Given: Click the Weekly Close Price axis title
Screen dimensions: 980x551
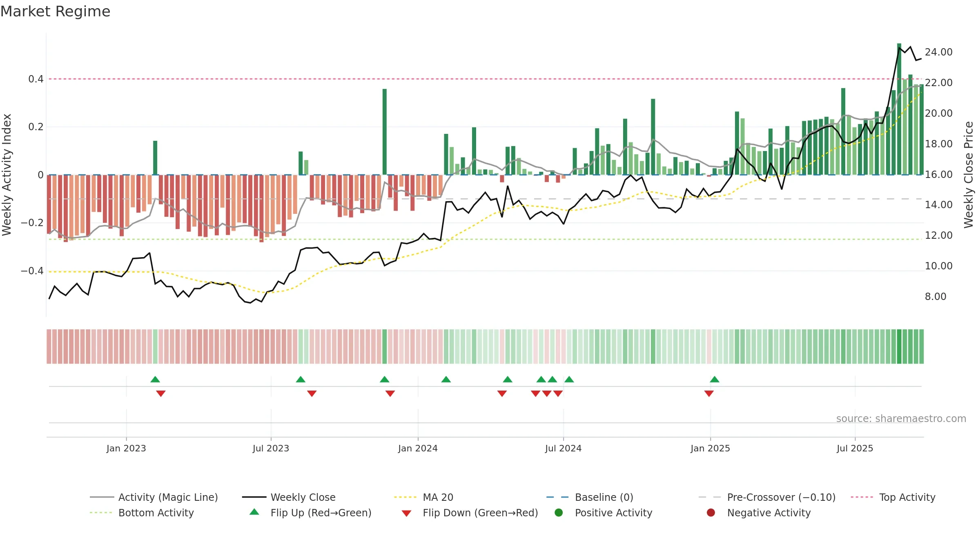Looking at the screenshot, I should point(969,175).
